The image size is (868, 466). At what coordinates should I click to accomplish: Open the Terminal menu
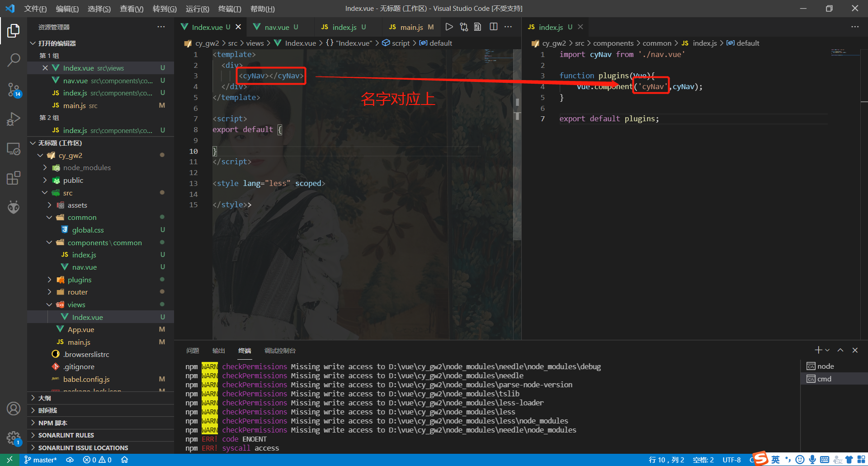pos(230,9)
